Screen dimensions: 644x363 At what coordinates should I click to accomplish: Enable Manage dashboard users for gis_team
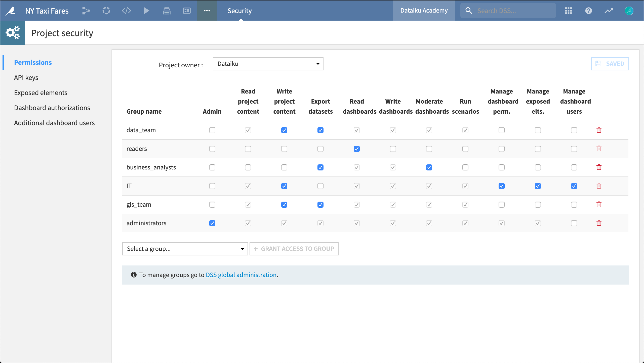click(574, 205)
